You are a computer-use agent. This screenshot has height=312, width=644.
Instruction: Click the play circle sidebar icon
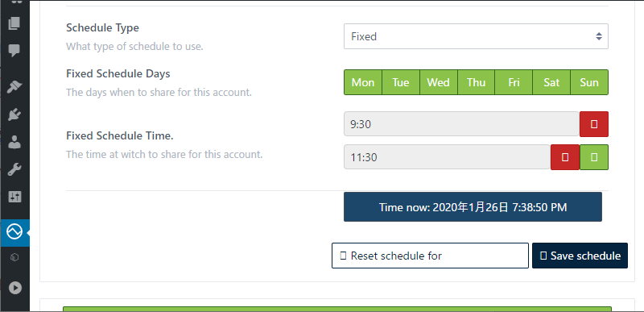tap(14, 287)
